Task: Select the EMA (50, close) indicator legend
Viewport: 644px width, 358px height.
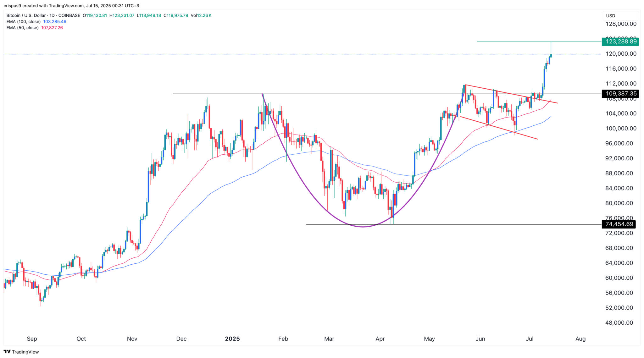Action: tap(22, 28)
